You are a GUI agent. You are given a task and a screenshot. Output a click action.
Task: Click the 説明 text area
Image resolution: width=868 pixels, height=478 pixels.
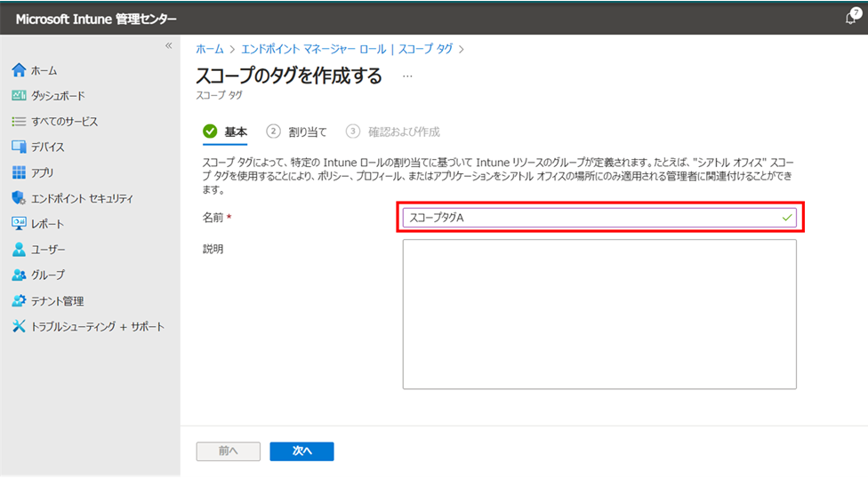coord(599,314)
